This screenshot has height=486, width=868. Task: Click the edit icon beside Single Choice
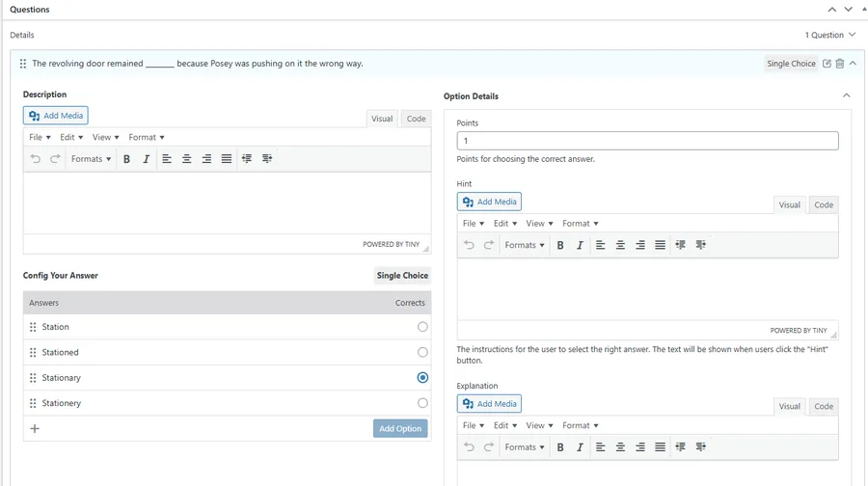pos(827,64)
